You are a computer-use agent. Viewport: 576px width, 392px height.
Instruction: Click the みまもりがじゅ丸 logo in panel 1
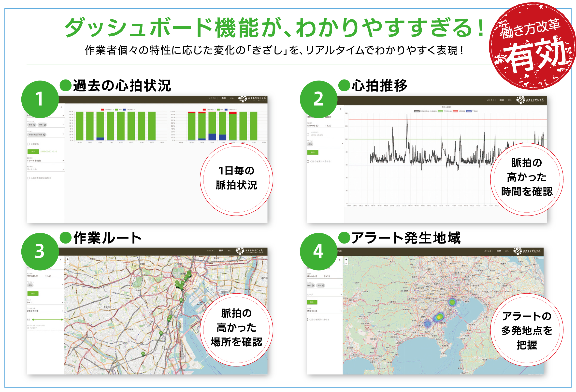click(252, 99)
